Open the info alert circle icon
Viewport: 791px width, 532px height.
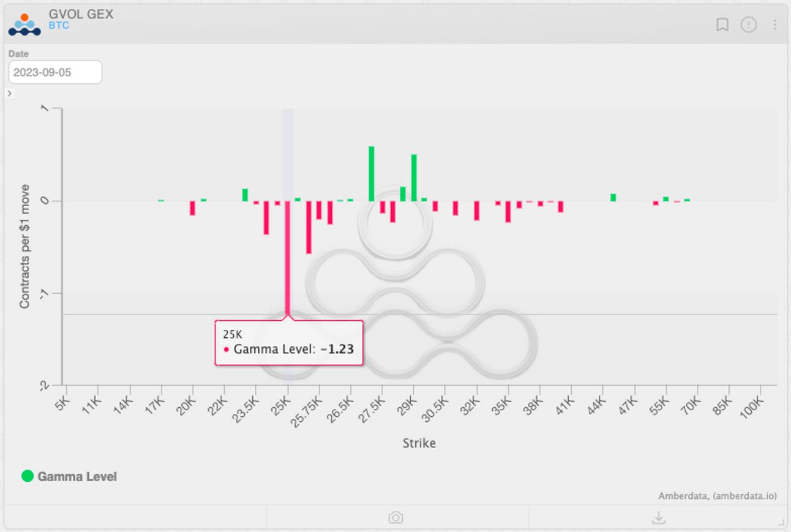coord(749,24)
